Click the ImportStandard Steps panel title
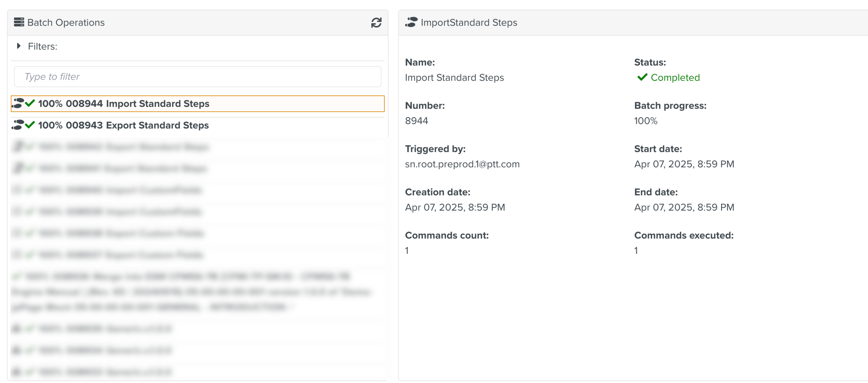 tap(469, 23)
